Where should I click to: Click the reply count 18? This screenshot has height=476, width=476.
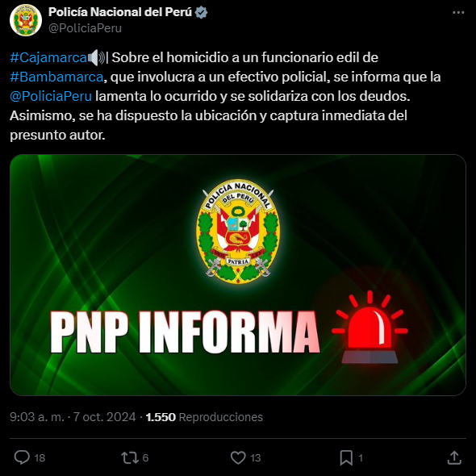[x=40, y=457]
